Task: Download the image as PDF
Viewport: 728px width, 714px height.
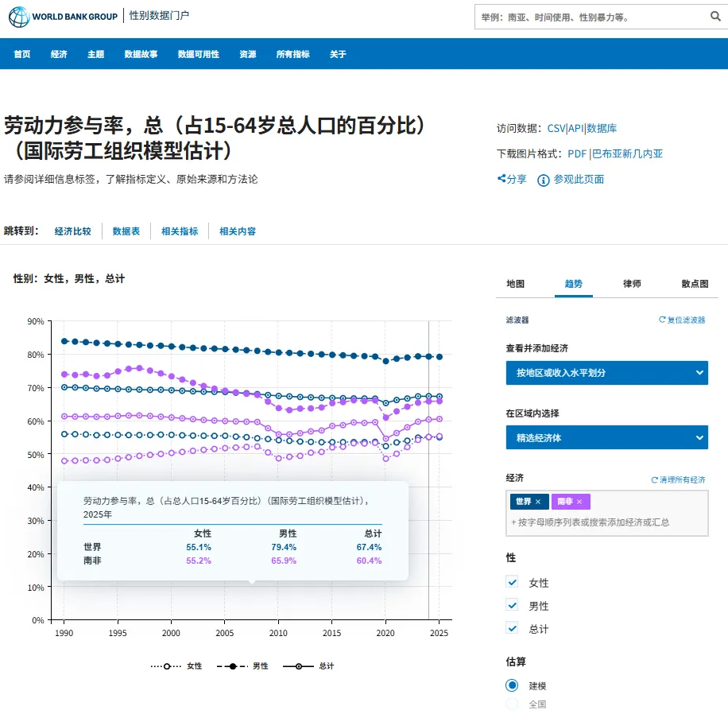Action: click(577, 153)
